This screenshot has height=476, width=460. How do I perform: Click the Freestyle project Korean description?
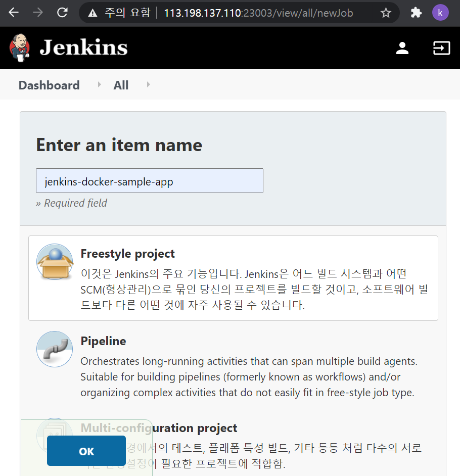[x=254, y=290]
